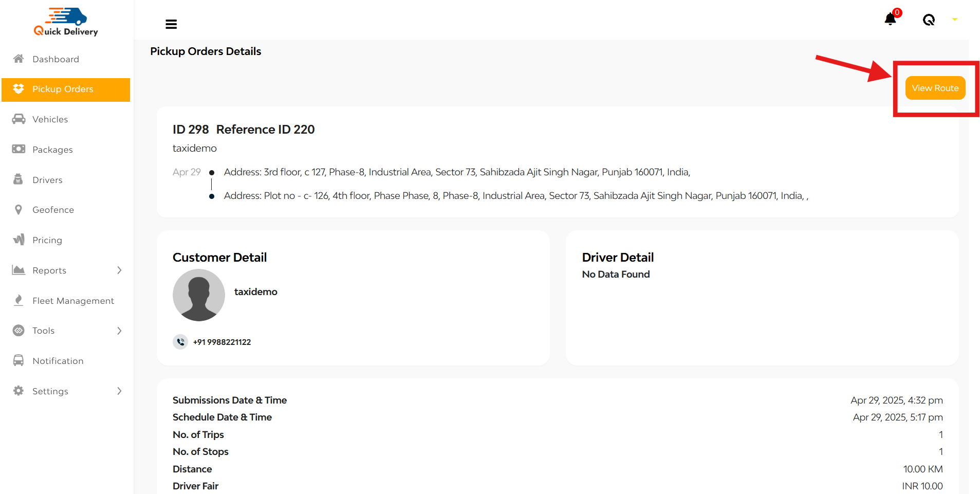
Task: Open the profile avatar in header
Action: [x=929, y=20]
